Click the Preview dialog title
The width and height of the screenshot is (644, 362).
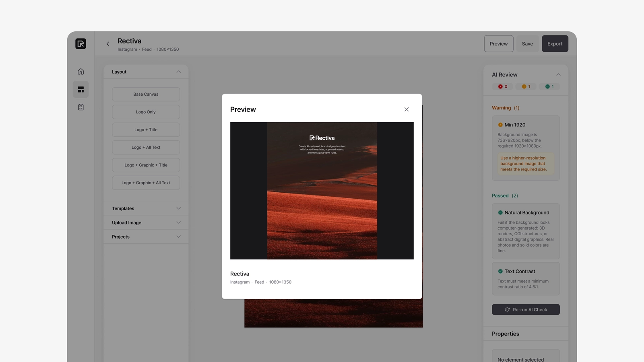click(243, 109)
